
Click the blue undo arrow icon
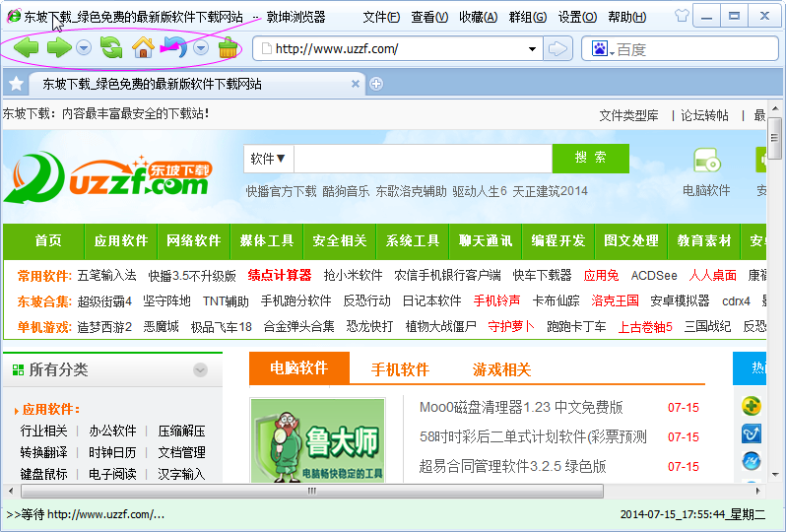click(x=174, y=48)
